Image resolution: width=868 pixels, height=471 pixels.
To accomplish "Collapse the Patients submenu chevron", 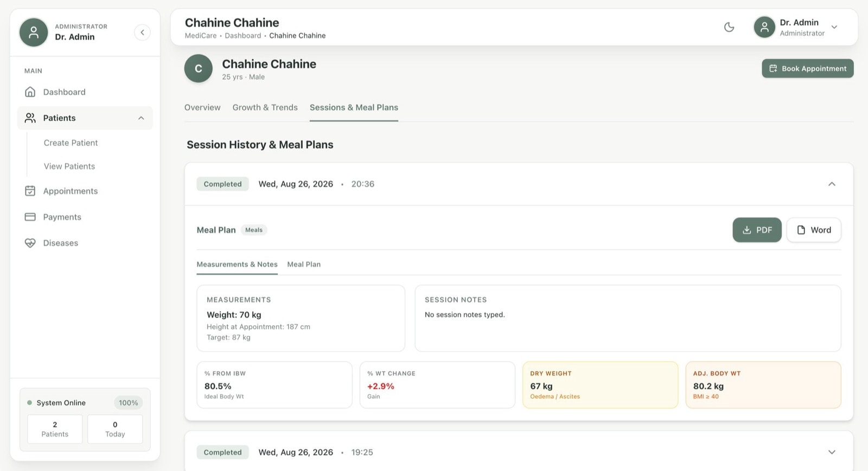I will pyautogui.click(x=141, y=118).
